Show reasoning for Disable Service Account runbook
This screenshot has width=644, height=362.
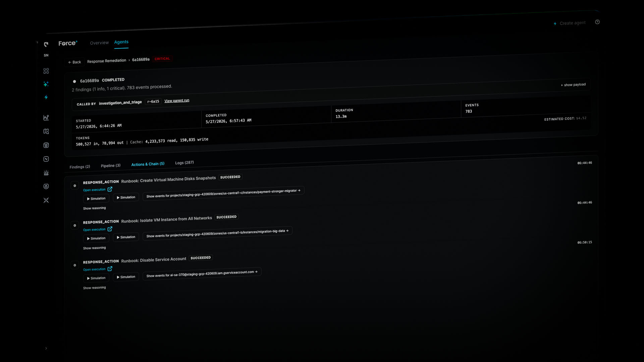coord(94,288)
